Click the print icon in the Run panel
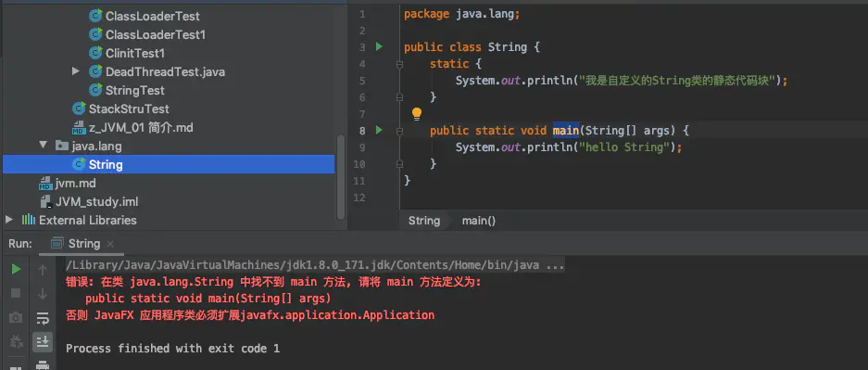868x370 pixels. coord(43,364)
